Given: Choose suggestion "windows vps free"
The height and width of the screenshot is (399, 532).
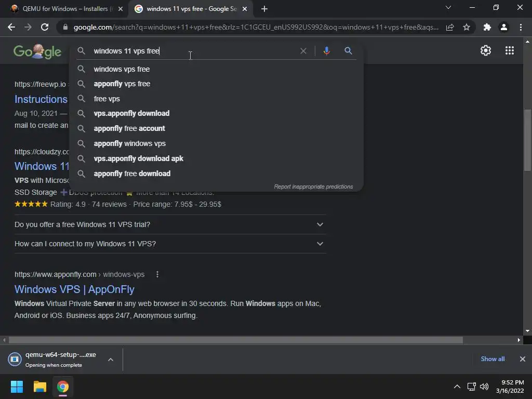Looking at the screenshot, I should 216,69.
